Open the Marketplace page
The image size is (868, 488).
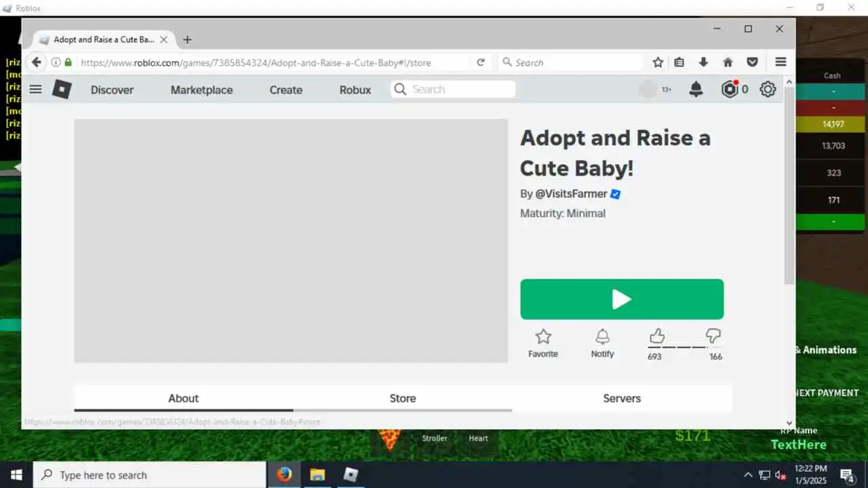pyautogui.click(x=201, y=89)
